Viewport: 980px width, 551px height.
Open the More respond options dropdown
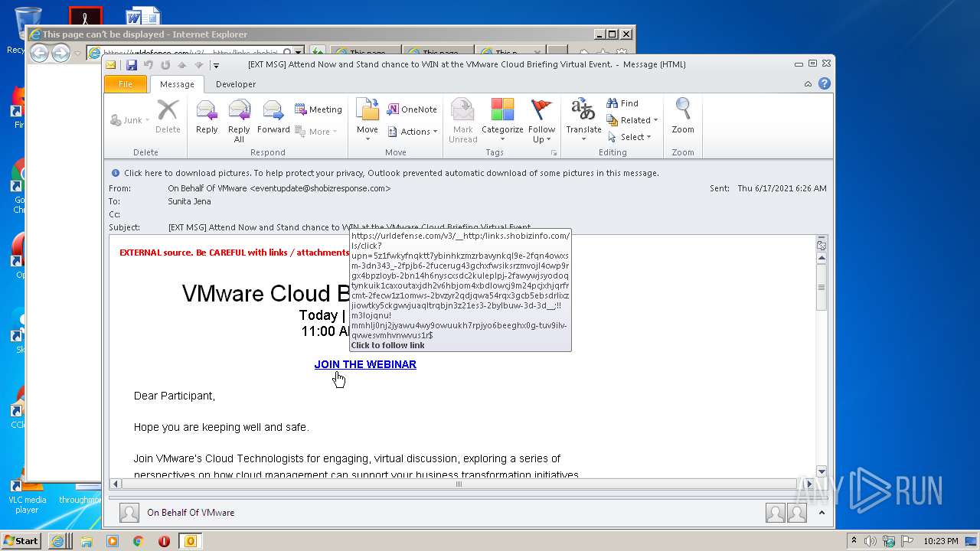316,132
